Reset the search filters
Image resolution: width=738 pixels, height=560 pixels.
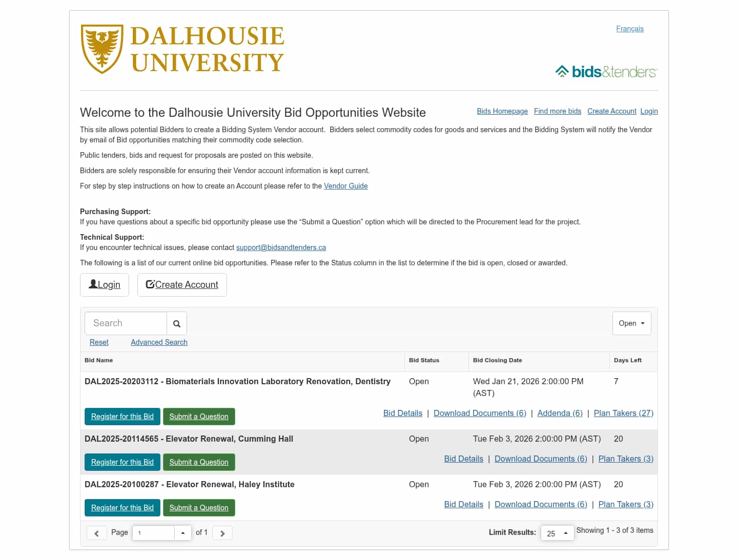click(x=99, y=342)
